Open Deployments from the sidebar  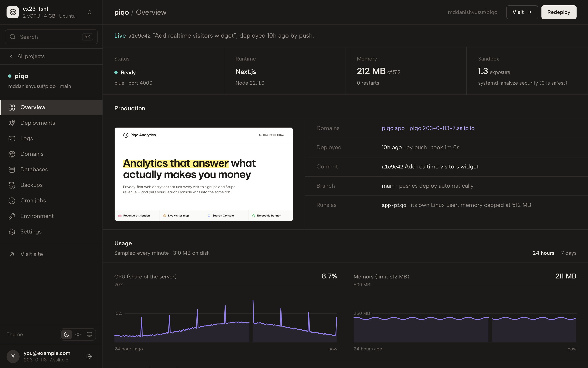click(51, 123)
